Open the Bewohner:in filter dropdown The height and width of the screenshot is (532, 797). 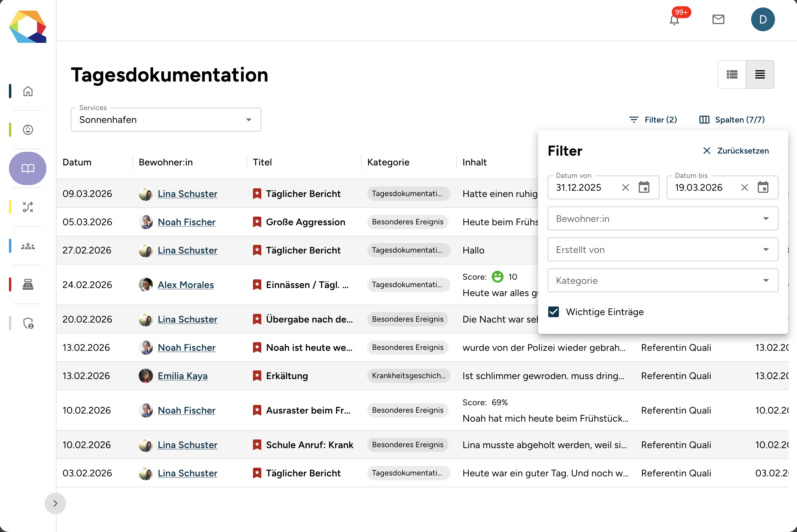(662, 219)
